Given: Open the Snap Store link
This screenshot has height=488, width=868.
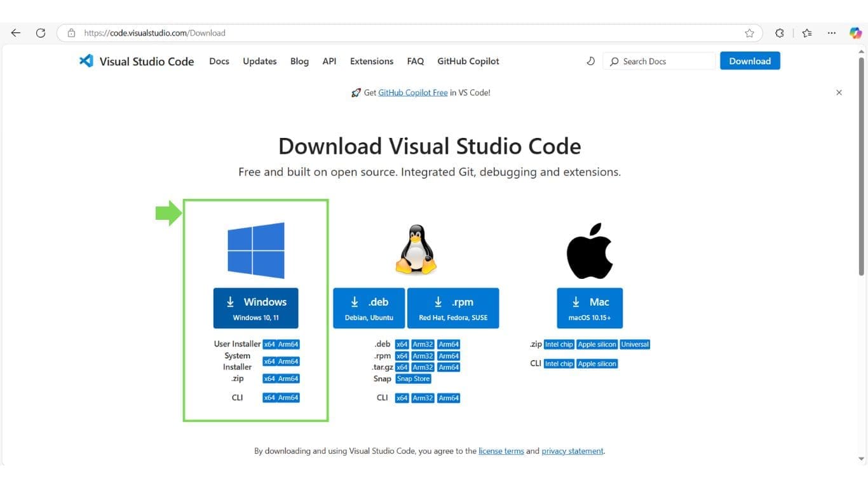Looking at the screenshot, I should pyautogui.click(x=413, y=379).
